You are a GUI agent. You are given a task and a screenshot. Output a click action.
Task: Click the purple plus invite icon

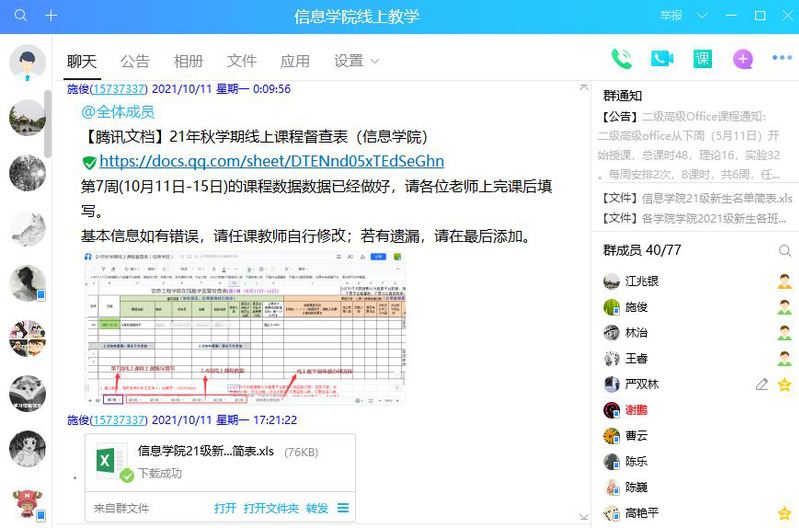(x=742, y=59)
